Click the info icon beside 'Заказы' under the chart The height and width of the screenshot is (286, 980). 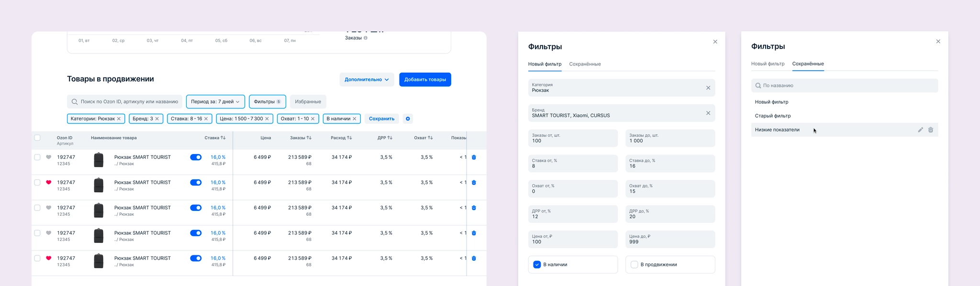point(366,38)
